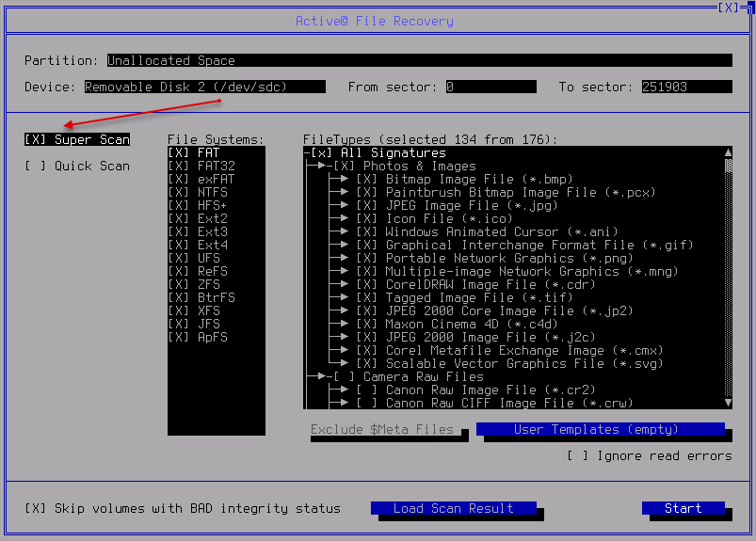The image size is (756, 541).
Task: Check Canon Raw CIFF Image File (*.crw)
Action: [367, 403]
